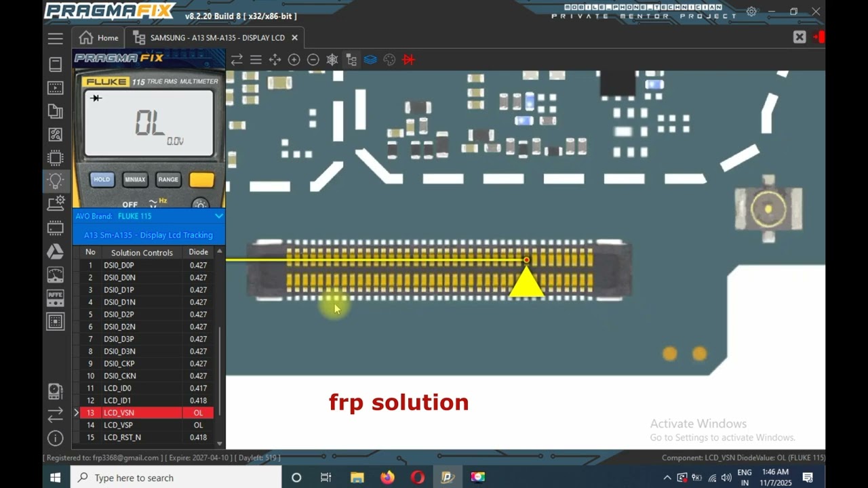The width and height of the screenshot is (868, 488).
Task: Click the three-lines list toolbar icon
Action: (x=256, y=60)
